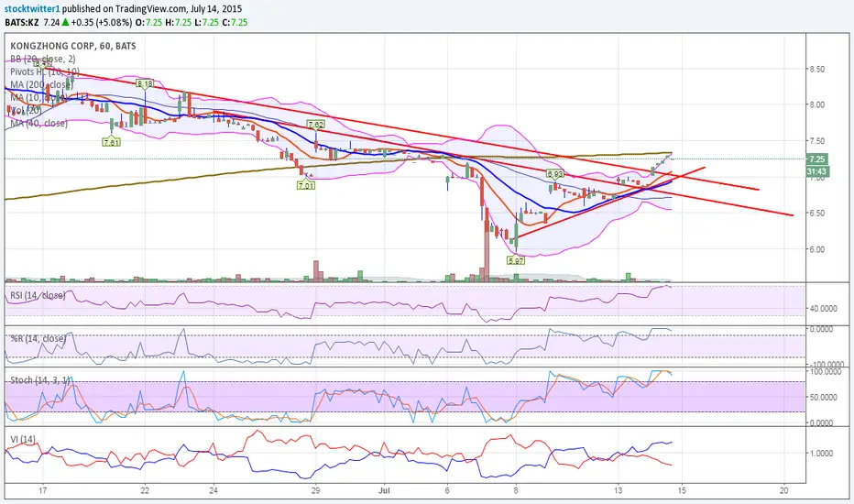Click the BATS:KZ ticker symbol

[x=22, y=22]
